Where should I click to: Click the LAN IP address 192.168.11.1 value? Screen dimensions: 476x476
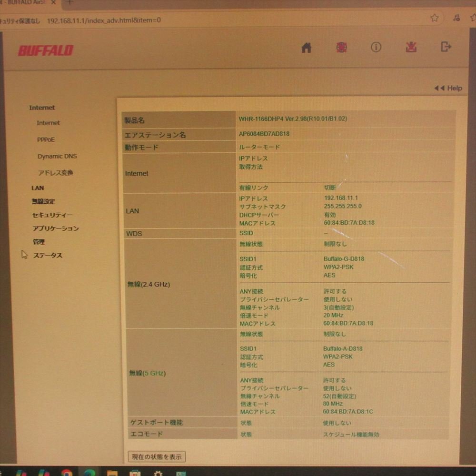click(341, 198)
